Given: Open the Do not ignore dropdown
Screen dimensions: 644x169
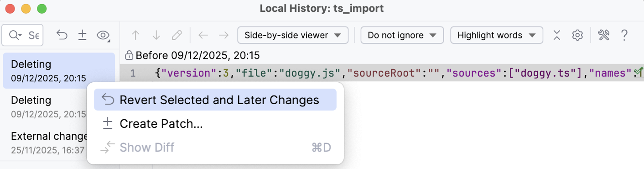Looking at the screenshot, I should pyautogui.click(x=402, y=35).
